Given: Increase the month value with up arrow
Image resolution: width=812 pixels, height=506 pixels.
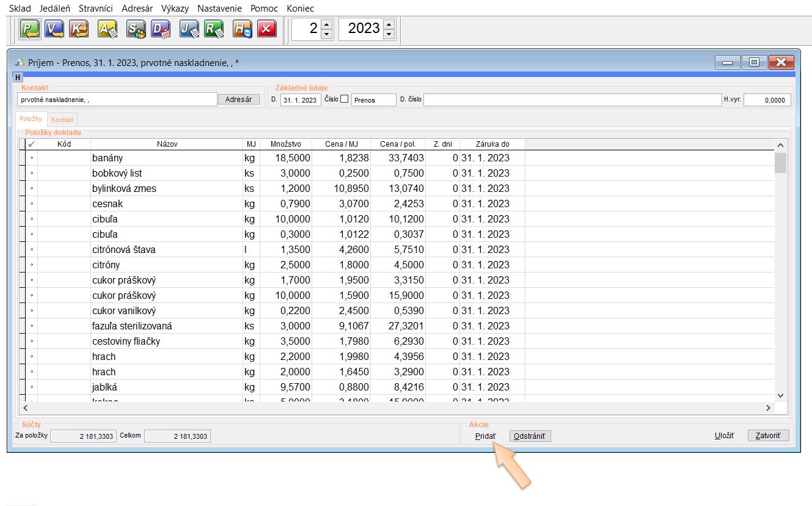Looking at the screenshot, I should [327, 24].
